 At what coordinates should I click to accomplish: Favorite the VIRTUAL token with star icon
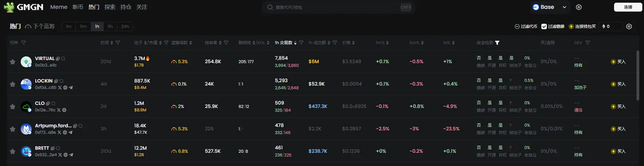(13, 62)
